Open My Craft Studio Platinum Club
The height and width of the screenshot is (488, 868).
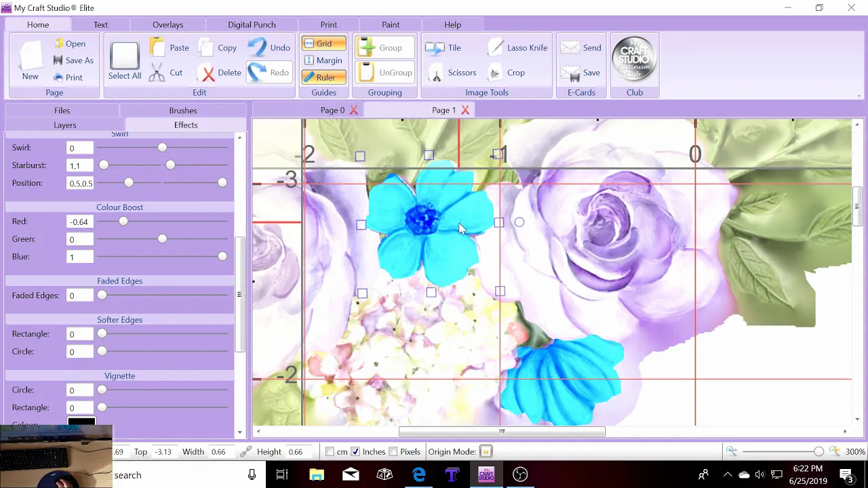coord(635,60)
